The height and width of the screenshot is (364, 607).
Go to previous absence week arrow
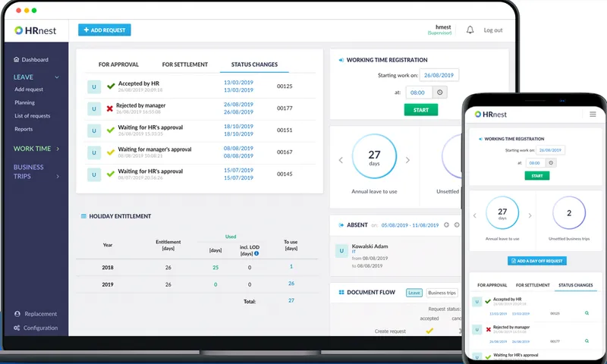(446, 224)
